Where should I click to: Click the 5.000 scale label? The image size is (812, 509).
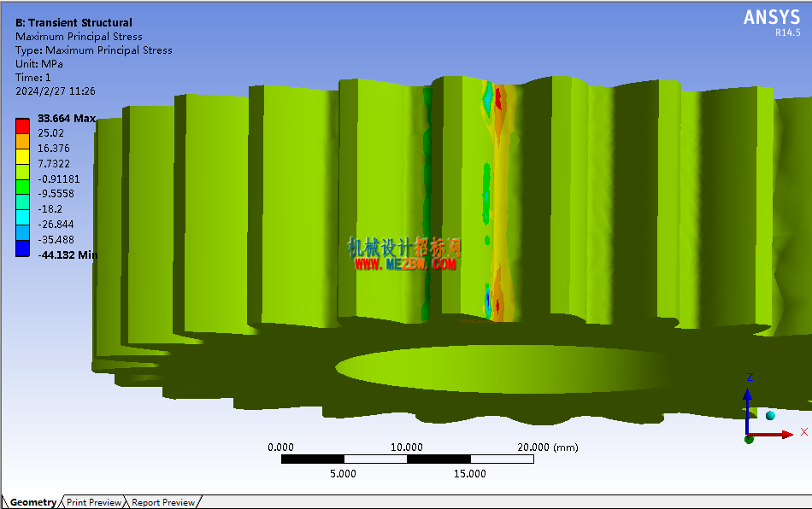tap(343, 473)
